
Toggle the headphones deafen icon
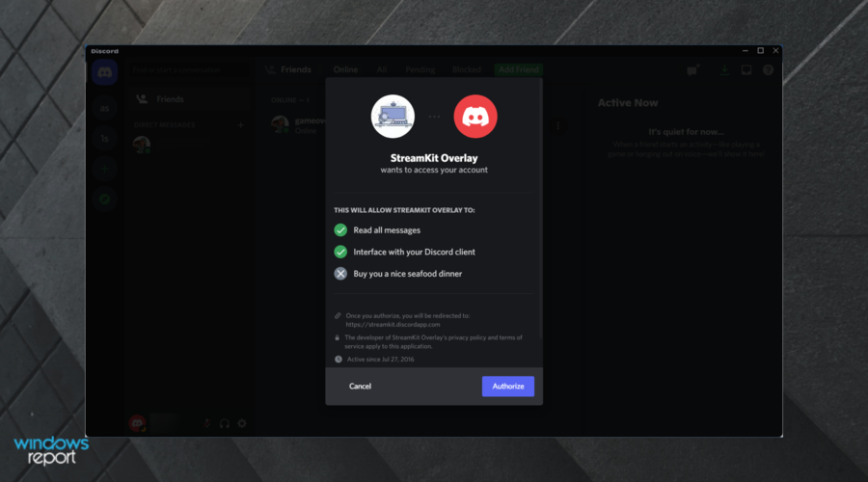224,424
